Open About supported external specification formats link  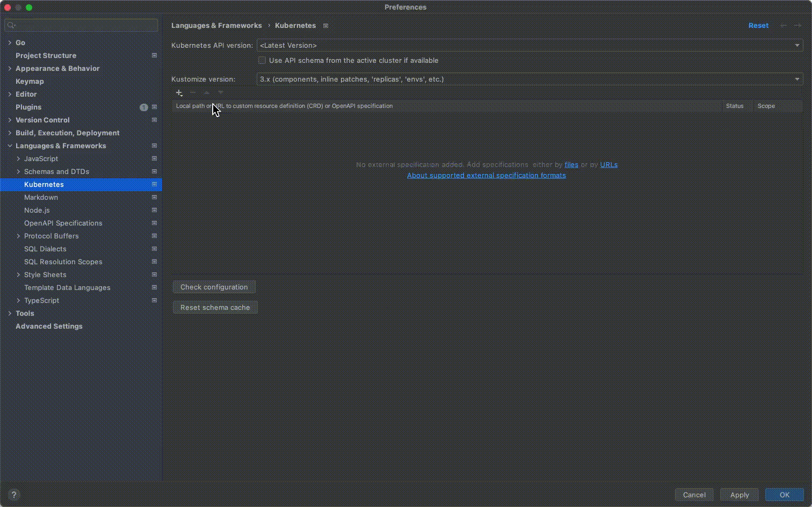click(x=487, y=176)
